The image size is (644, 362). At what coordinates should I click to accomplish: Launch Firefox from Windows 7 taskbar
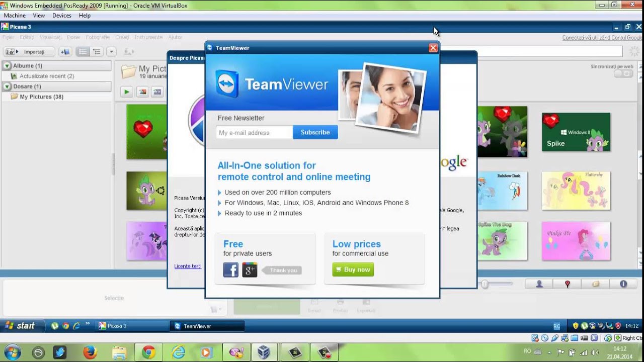coord(90,352)
